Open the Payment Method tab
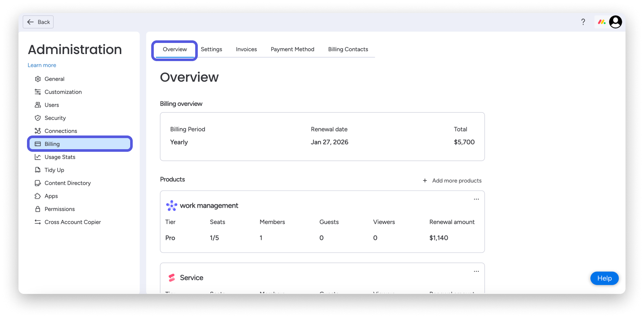Screen dimensions: 644x318 [x=292, y=49]
